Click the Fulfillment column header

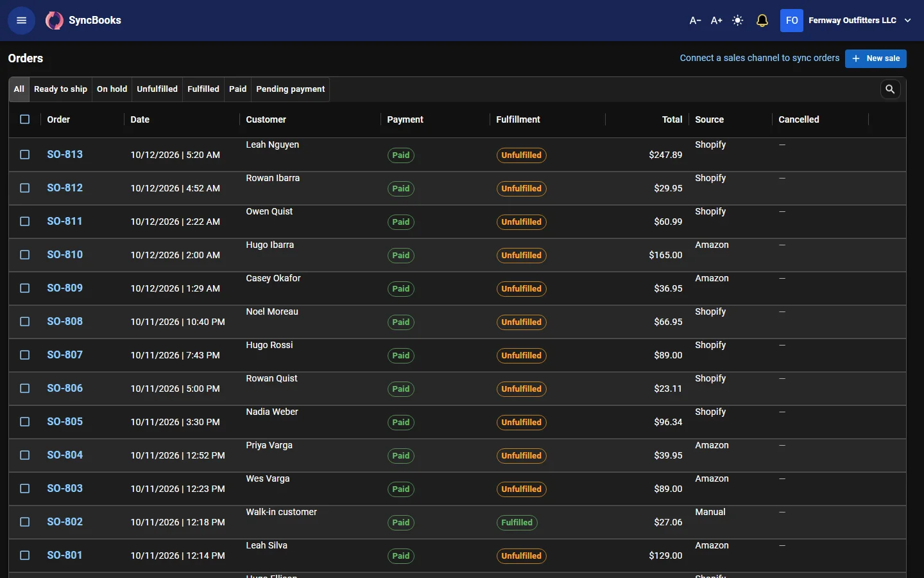[x=518, y=119]
